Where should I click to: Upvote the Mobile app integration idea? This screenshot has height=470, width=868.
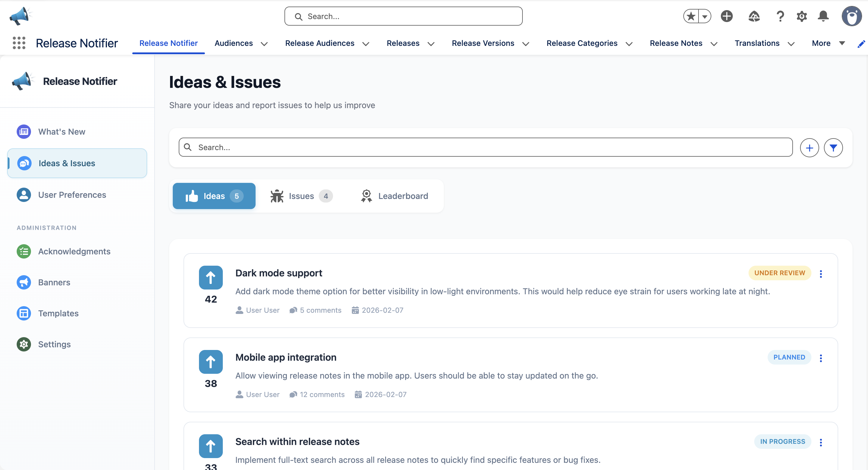pos(211,362)
